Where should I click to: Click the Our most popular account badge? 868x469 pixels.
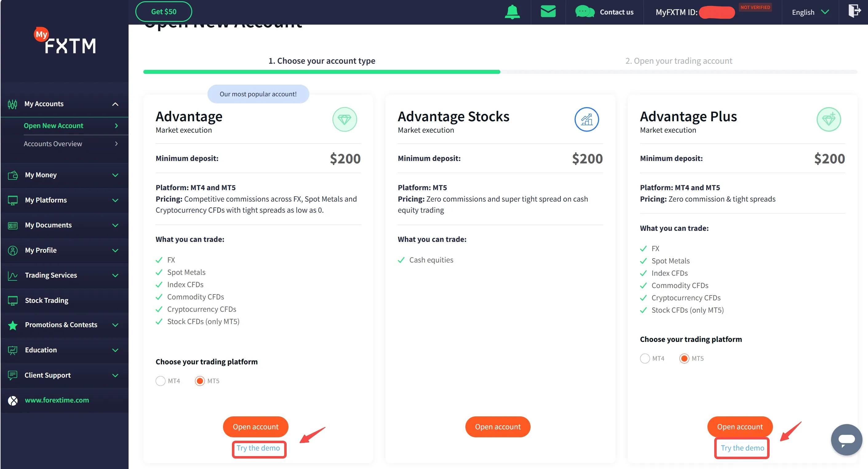(258, 94)
